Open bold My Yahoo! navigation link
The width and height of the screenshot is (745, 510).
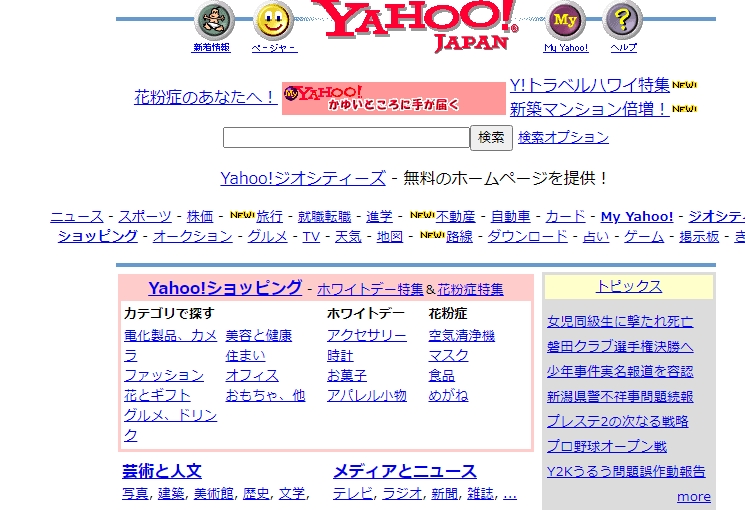click(x=637, y=216)
